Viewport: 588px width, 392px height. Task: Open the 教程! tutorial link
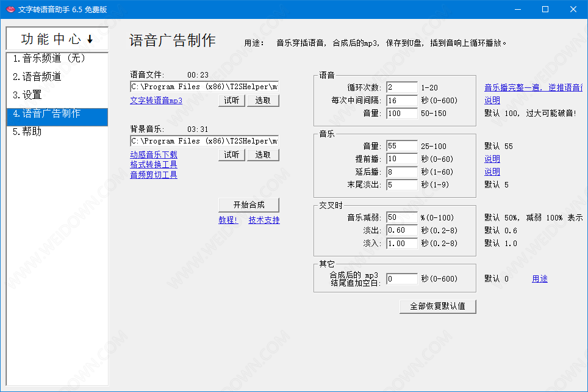229,220
